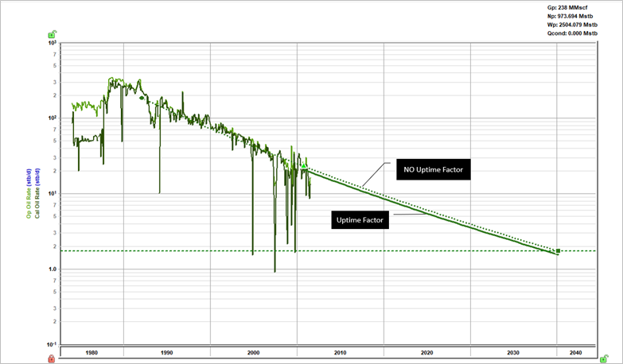The height and width of the screenshot is (364, 623).
Task: Click the 1.0 tick label on rate axis
Action: 53,269
